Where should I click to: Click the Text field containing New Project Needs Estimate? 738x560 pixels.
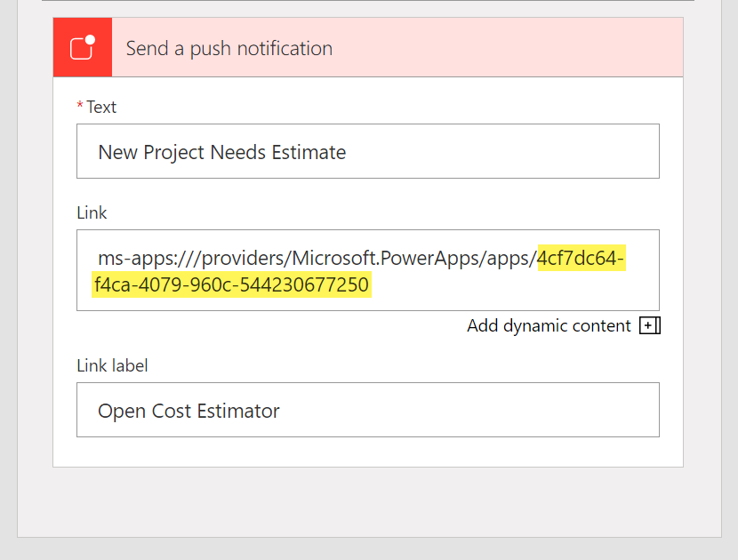(368, 151)
